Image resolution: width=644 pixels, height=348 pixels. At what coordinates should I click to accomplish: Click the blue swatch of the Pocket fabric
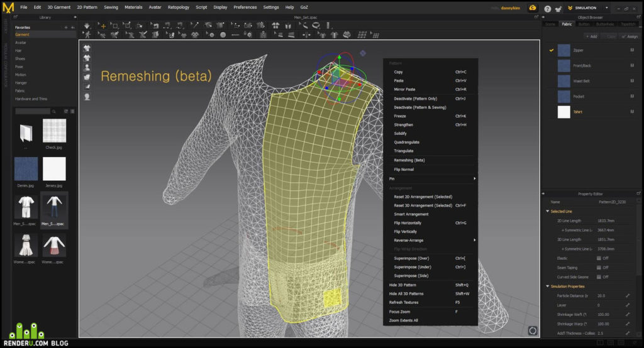tap(563, 97)
